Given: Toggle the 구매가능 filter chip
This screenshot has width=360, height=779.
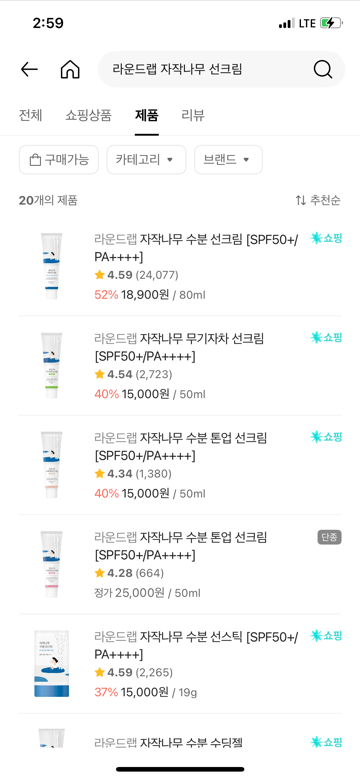Looking at the screenshot, I should 59,159.
